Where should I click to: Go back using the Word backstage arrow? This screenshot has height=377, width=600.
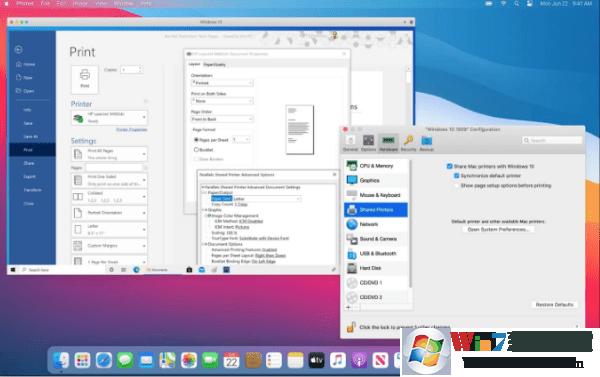point(18,49)
